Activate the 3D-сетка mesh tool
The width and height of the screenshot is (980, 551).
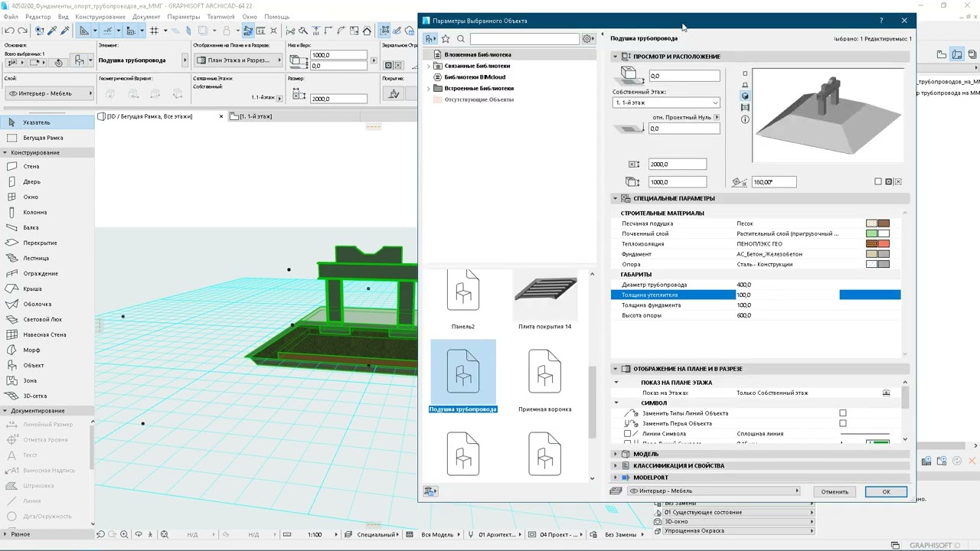46,396
